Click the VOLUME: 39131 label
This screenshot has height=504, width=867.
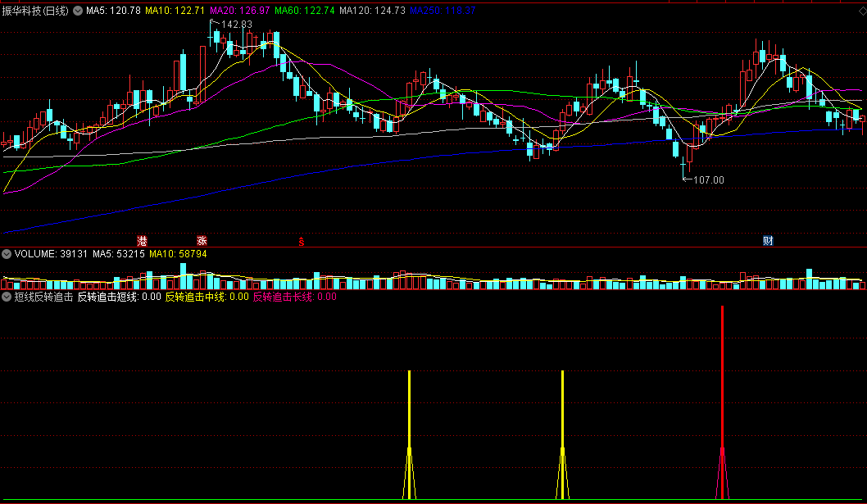click(51, 254)
